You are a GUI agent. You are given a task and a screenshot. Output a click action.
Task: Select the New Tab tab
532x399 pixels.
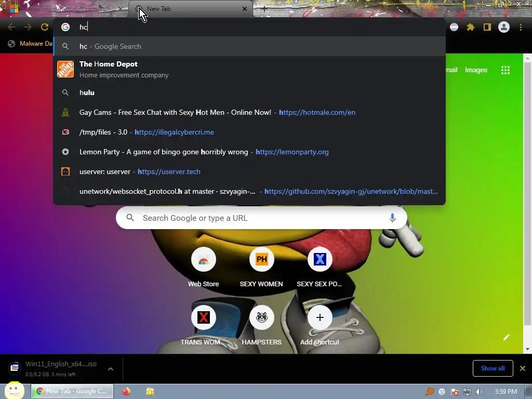click(x=190, y=9)
